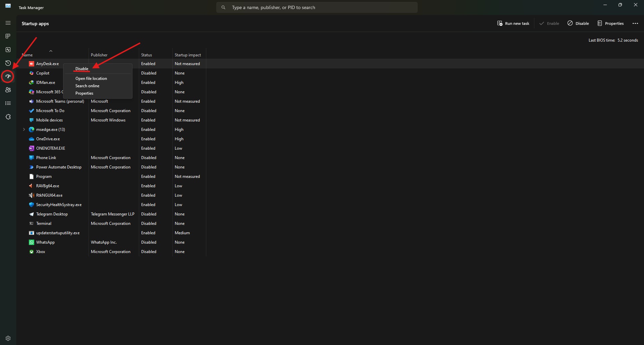Image resolution: width=644 pixels, height=345 pixels.
Task: Expand the msedge.exe (13) group
Action: pyautogui.click(x=24, y=130)
